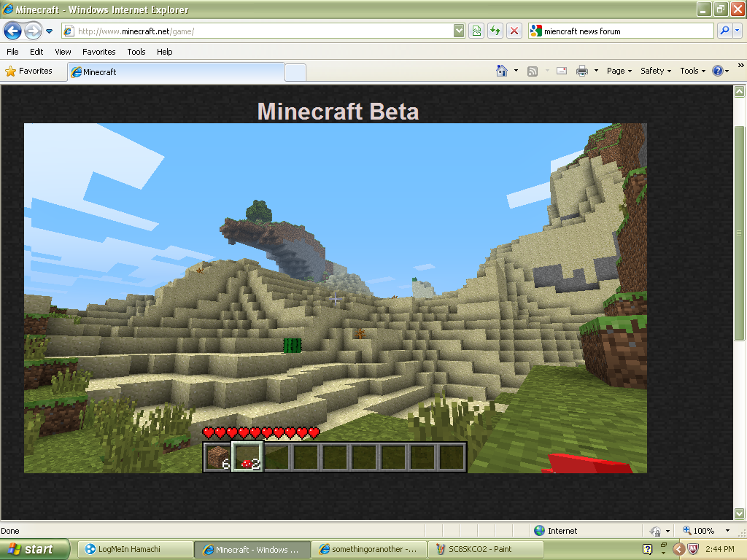Switch to LogMeIn Hamachi taskbar window
The width and height of the screenshot is (747, 560).
click(134, 549)
